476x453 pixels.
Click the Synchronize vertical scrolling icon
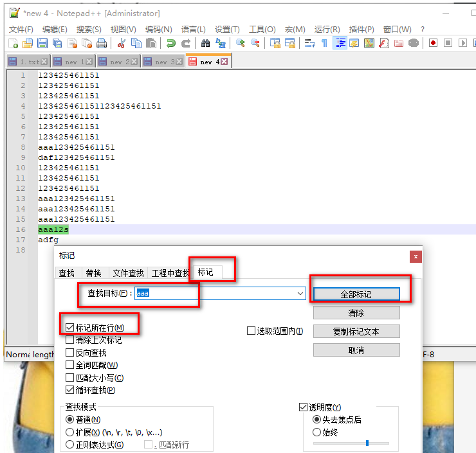(x=275, y=43)
